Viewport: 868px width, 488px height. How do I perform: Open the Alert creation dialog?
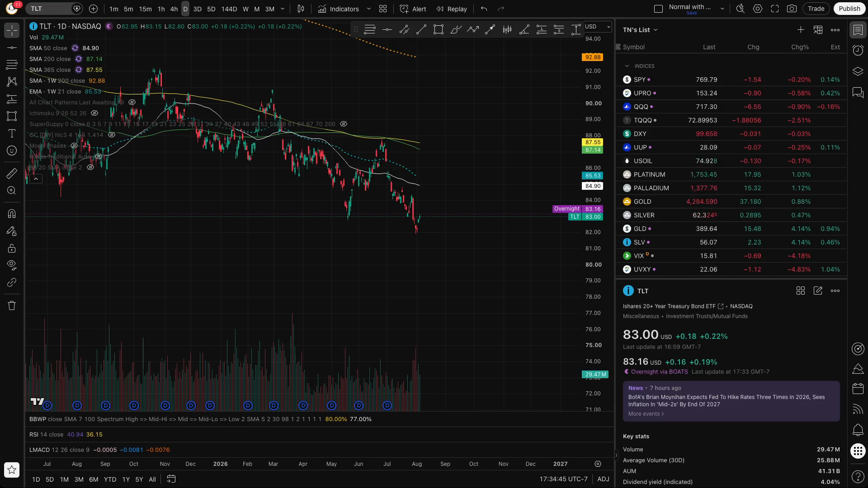pos(413,9)
